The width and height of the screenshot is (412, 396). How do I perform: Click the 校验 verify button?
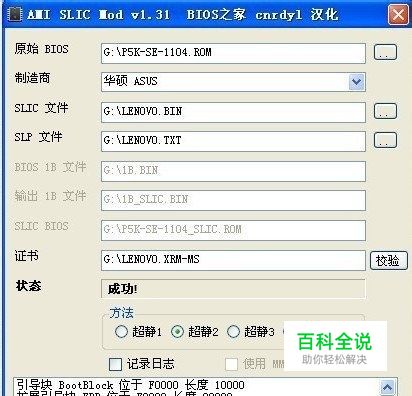tap(389, 260)
